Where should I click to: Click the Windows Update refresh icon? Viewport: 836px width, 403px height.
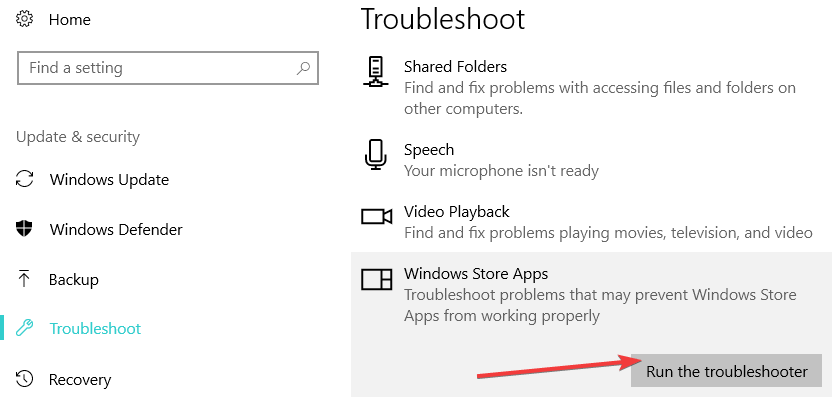[x=25, y=180]
